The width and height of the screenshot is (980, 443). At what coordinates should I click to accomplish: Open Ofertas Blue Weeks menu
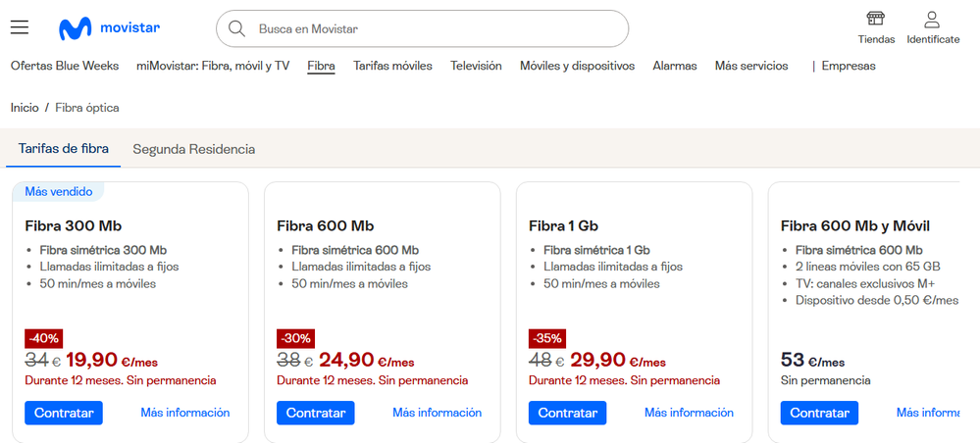click(65, 66)
